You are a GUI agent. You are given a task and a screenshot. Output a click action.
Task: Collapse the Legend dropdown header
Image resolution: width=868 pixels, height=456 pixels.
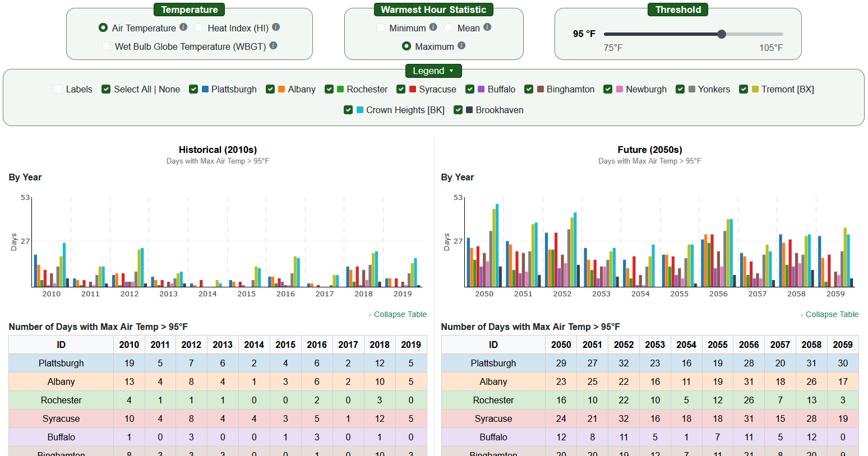pos(433,71)
